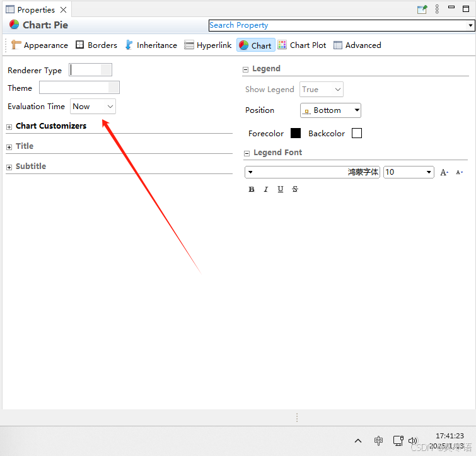Image resolution: width=476 pixels, height=456 pixels.
Task: Open the Properties view menu dots
Action: coord(437,9)
